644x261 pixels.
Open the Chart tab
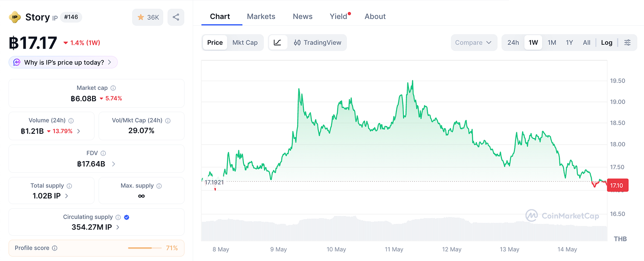click(x=220, y=17)
